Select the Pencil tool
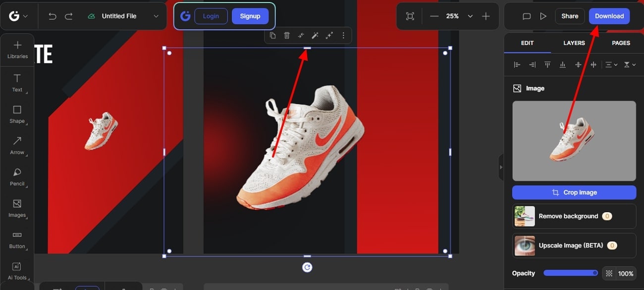This screenshot has height=290, width=644. tap(17, 177)
